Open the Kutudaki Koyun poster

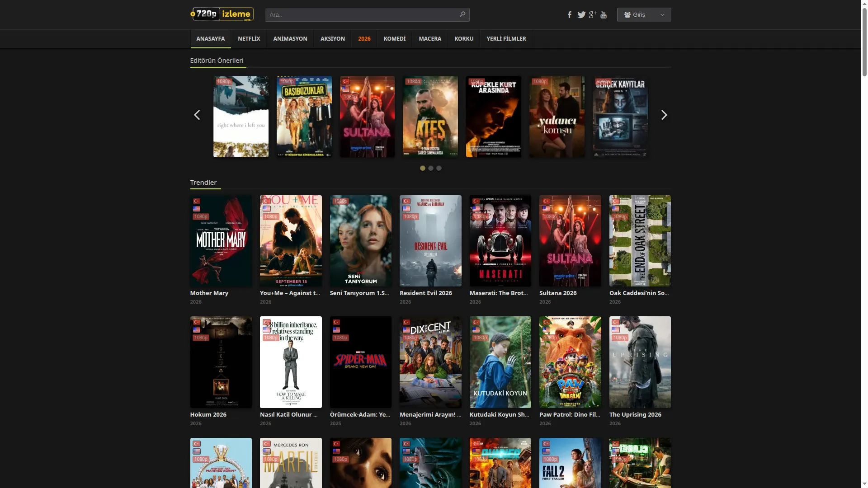pyautogui.click(x=500, y=362)
